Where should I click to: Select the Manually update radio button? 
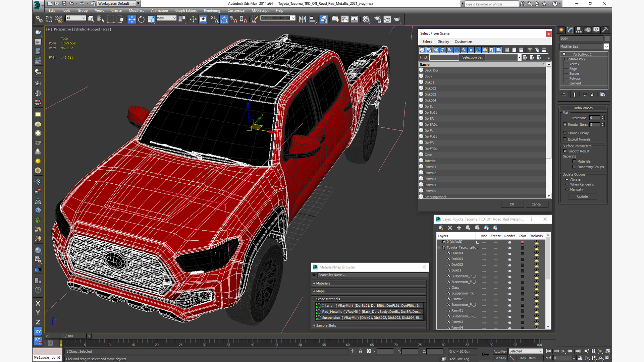coord(567,189)
